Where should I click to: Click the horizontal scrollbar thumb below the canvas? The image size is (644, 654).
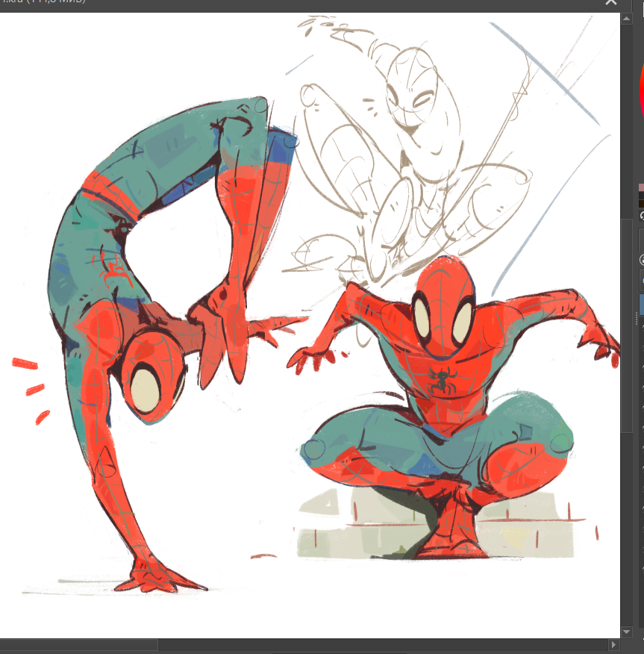pyautogui.click(x=79, y=645)
